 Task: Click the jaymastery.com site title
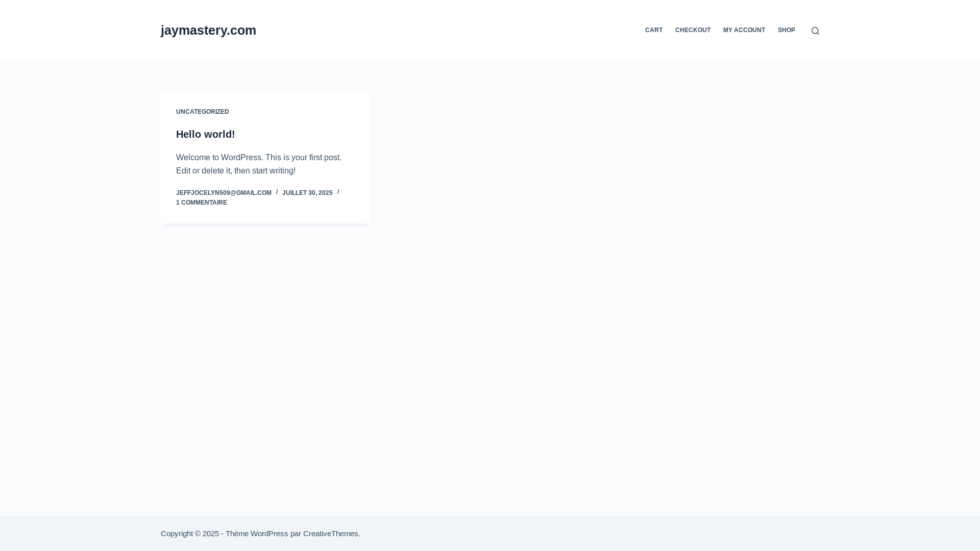tap(208, 30)
